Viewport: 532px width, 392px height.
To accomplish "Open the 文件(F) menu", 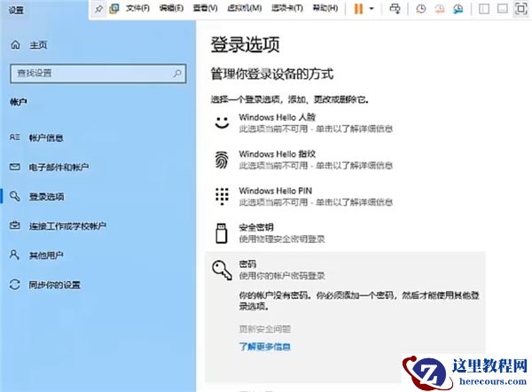I will pos(137,8).
